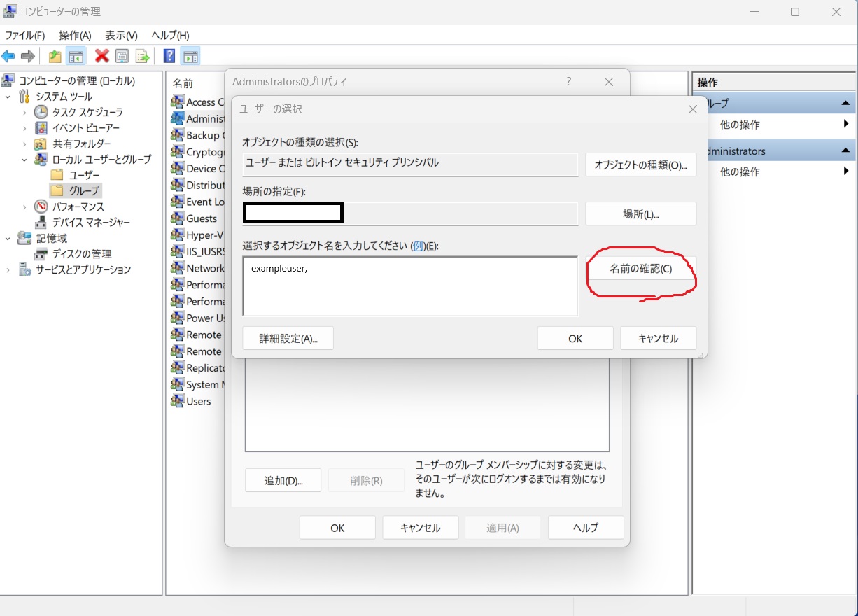Collapse the ローカル ユーザーとグループ node
The width and height of the screenshot is (858, 616).
pyautogui.click(x=24, y=160)
